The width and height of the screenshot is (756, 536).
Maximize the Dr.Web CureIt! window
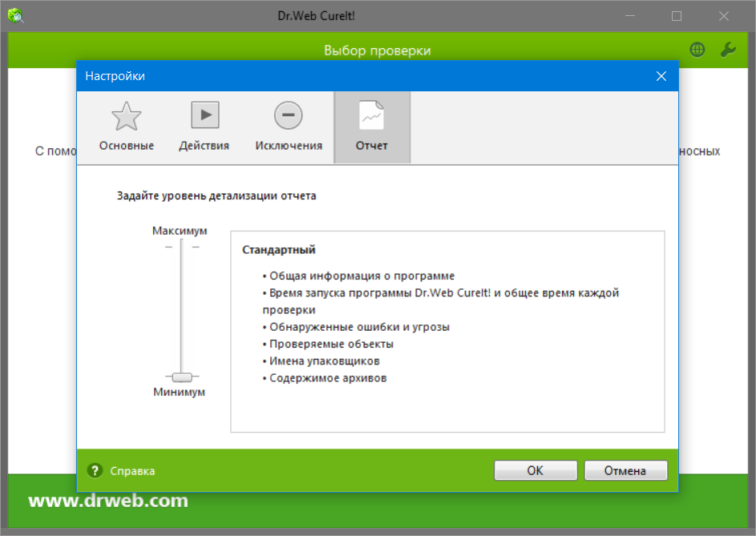[677, 16]
